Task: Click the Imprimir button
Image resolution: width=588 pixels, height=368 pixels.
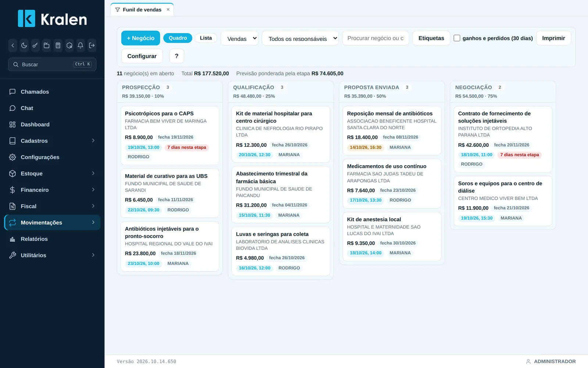Action: (x=553, y=38)
